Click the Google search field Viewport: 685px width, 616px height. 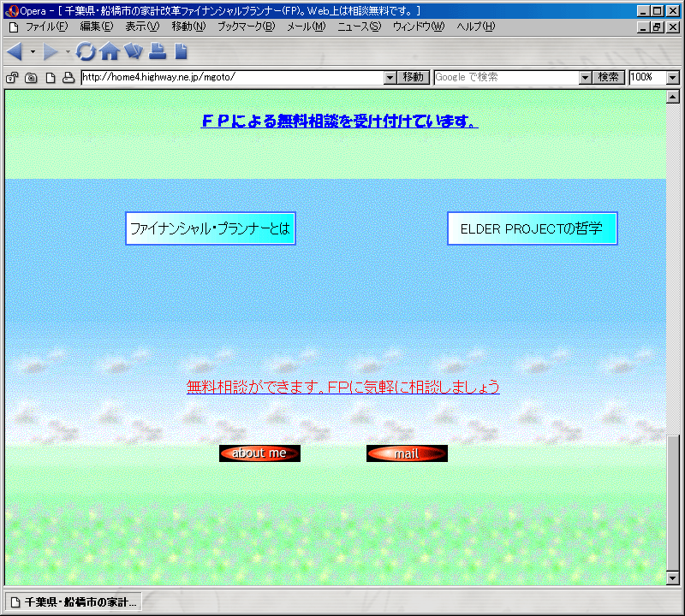[x=507, y=77]
